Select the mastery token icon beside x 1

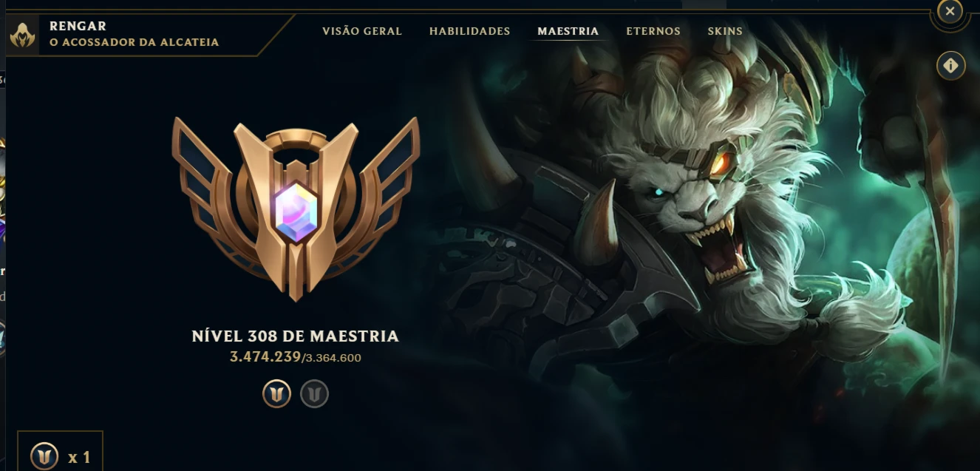[x=44, y=457]
